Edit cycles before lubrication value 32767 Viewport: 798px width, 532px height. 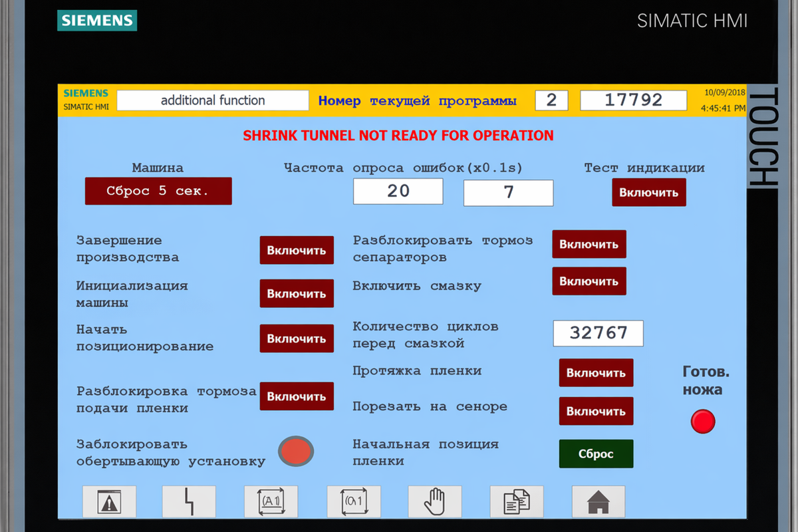point(598,333)
